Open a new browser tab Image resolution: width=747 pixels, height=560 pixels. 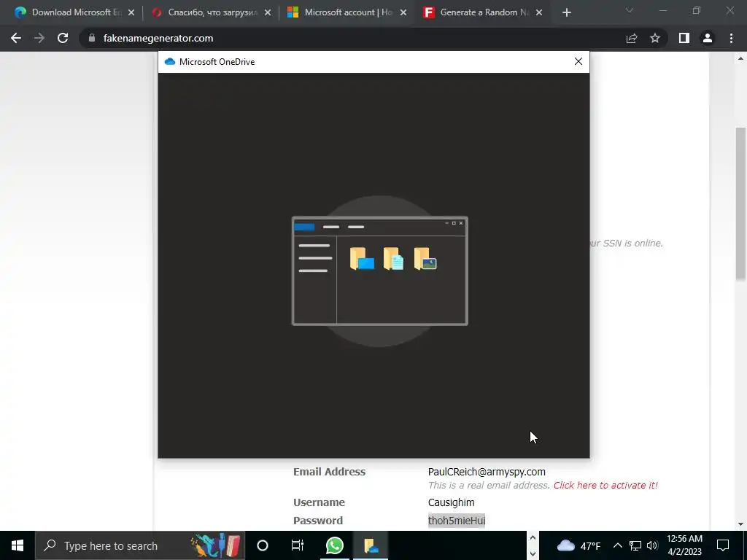[x=566, y=12]
